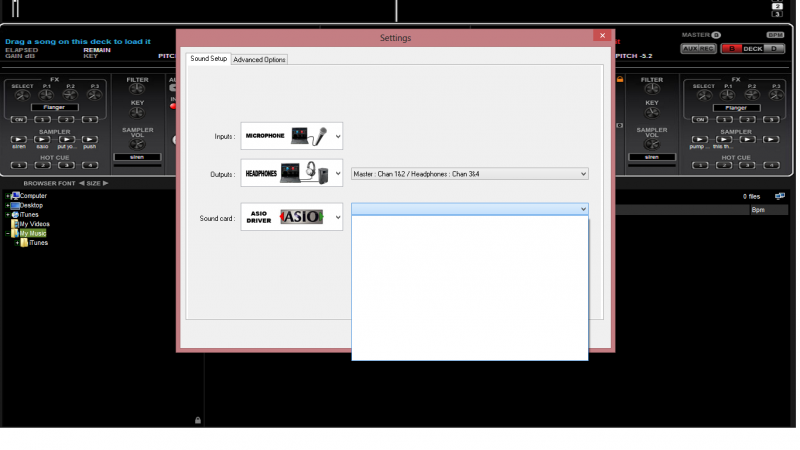Image resolution: width=800 pixels, height=450 pixels.
Task: Adjust left deck FX P.1 knob
Action: (x=46, y=95)
